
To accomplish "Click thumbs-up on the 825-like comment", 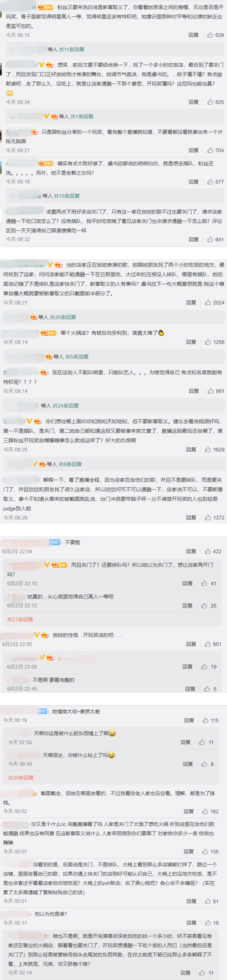I will pos(210,102).
